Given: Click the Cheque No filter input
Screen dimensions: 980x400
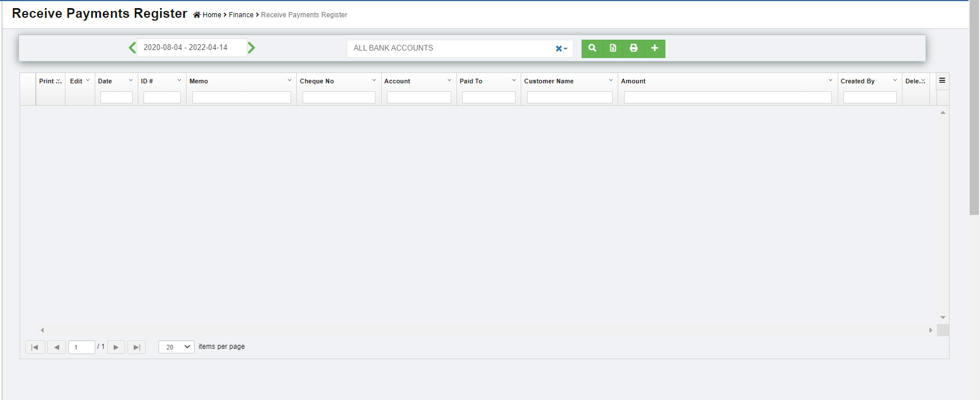Looking at the screenshot, I should (x=339, y=98).
